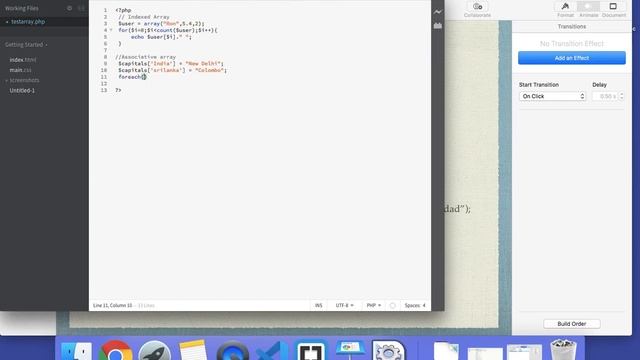The image size is (640, 360).
Task: Open Untitled-1 in the file tree
Action: (22, 90)
